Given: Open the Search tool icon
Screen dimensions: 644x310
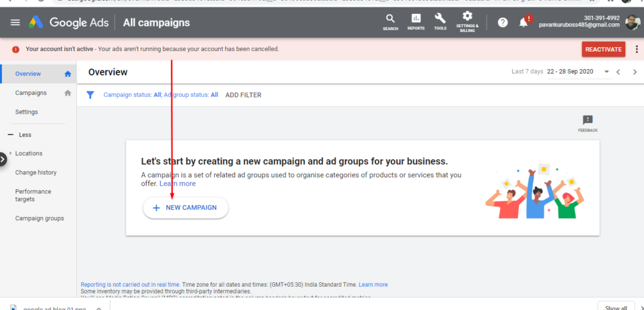Looking at the screenshot, I should tap(390, 23).
